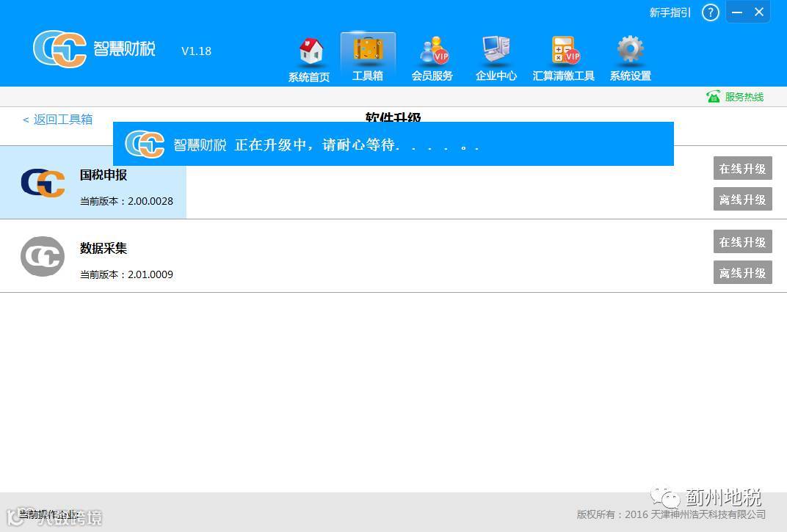Click 离线升级 for 数据采集
787x532 pixels.
(x=742, y=272)
